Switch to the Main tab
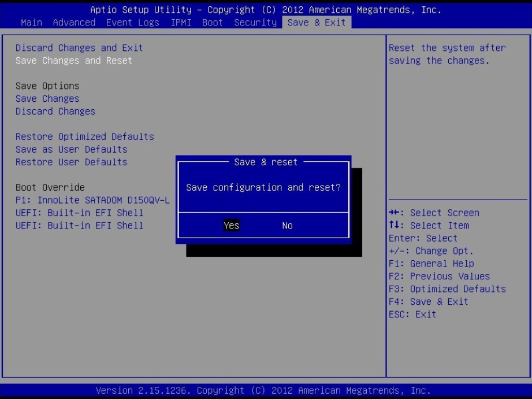Screen dimensions: 532x399 pos(31,23)
